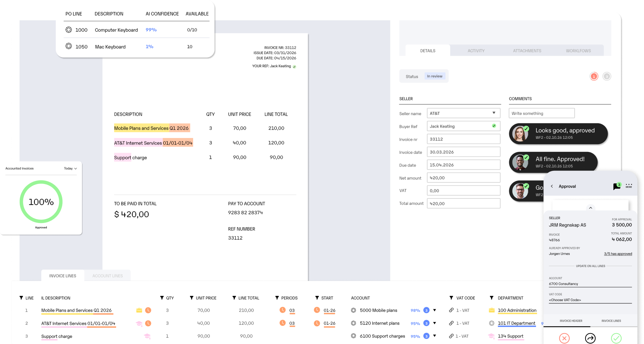Expand account options for 6100 Support charges
This screenshot has width=644, height=344.
click(x=435, y=336)
